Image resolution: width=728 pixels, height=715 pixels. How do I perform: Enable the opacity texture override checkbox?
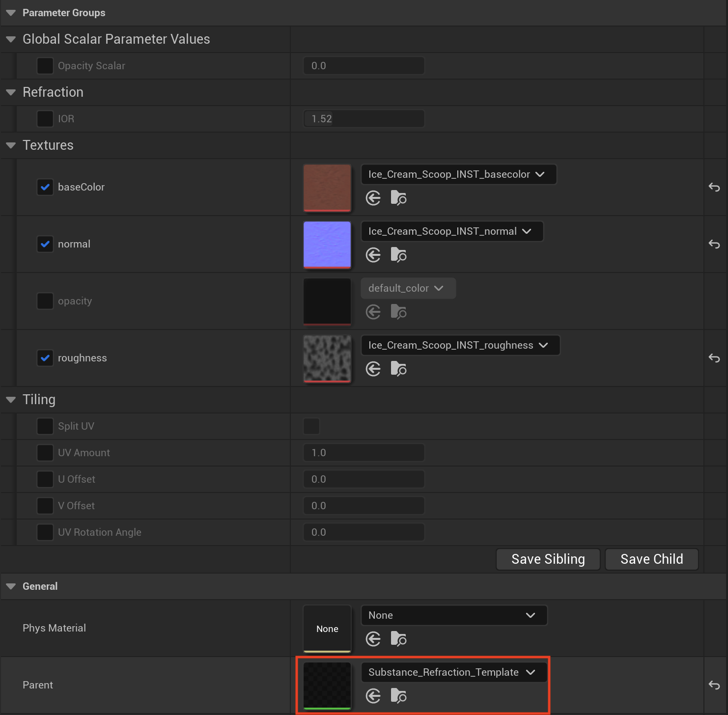click(45, 301)
